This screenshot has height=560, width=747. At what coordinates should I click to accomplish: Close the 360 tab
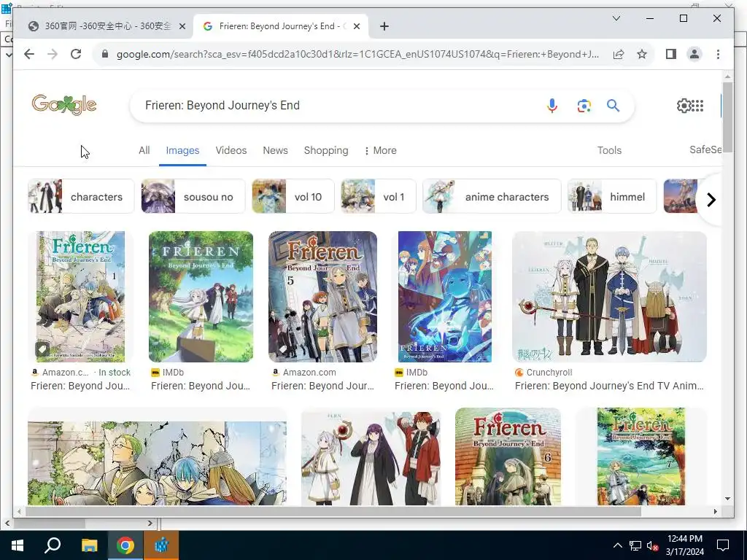182,26
